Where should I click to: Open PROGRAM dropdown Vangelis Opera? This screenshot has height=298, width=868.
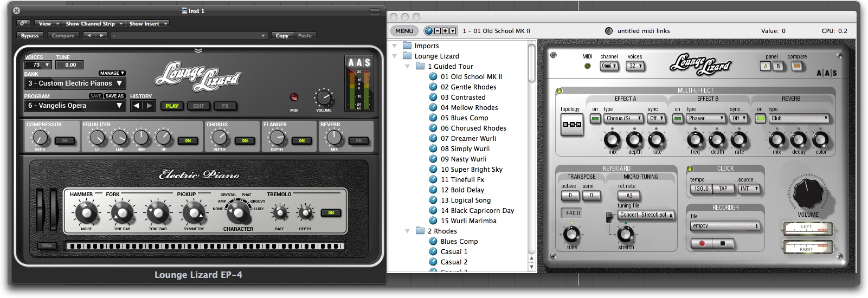coord(75,106)
